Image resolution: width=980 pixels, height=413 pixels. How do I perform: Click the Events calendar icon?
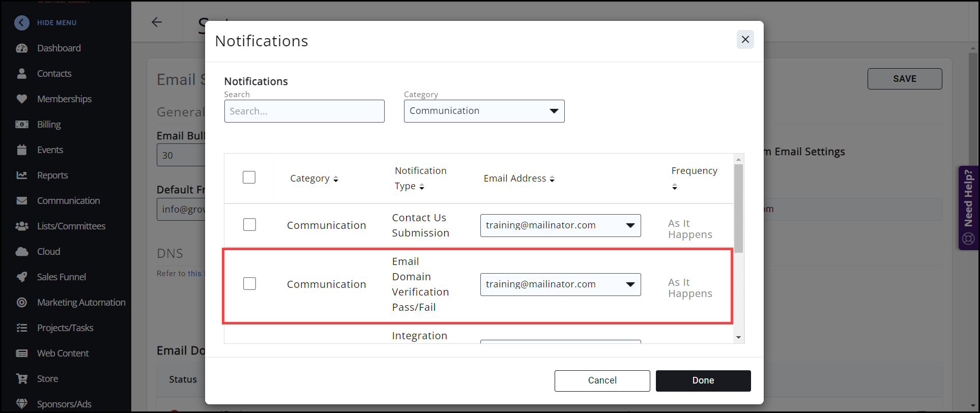22,150
